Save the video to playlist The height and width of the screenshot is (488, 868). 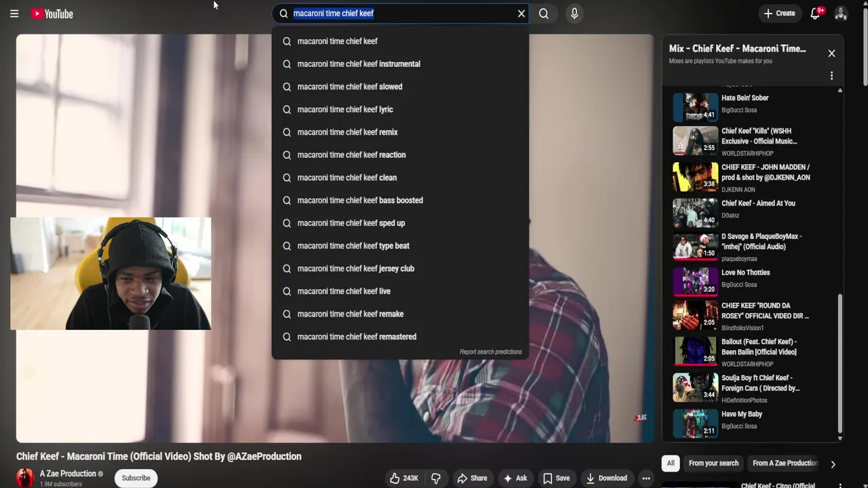(x=556, y=478)
